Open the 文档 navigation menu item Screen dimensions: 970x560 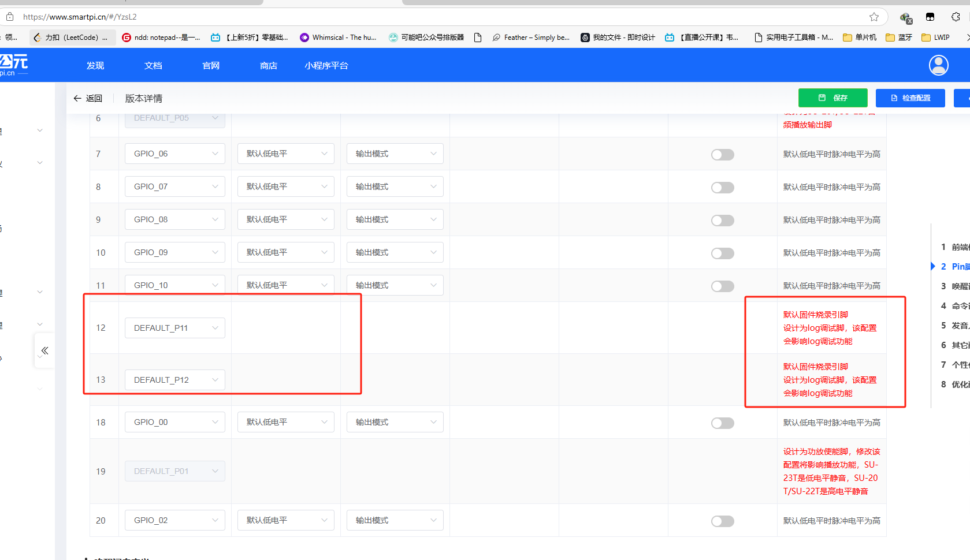[x=153, y=66]
